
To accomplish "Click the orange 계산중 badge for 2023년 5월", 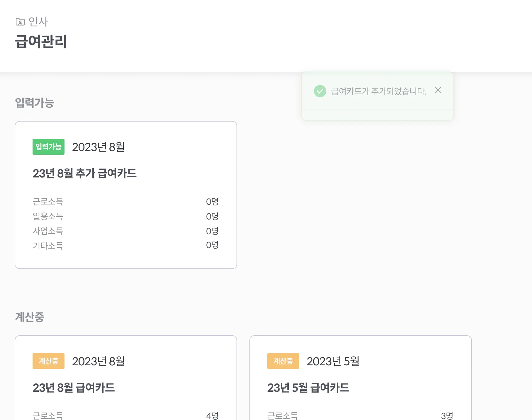I will tap(283, 361).
